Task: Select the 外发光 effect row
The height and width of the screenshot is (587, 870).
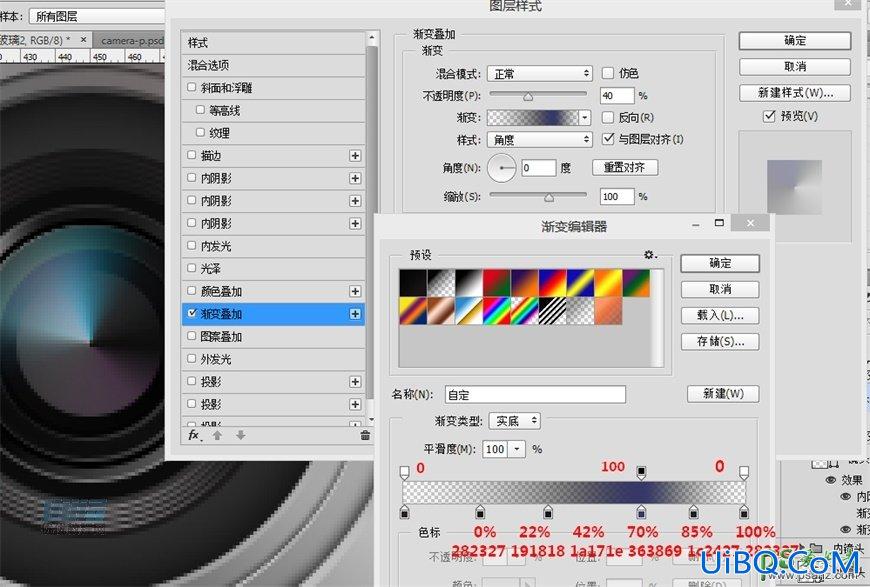Action: 273,360
